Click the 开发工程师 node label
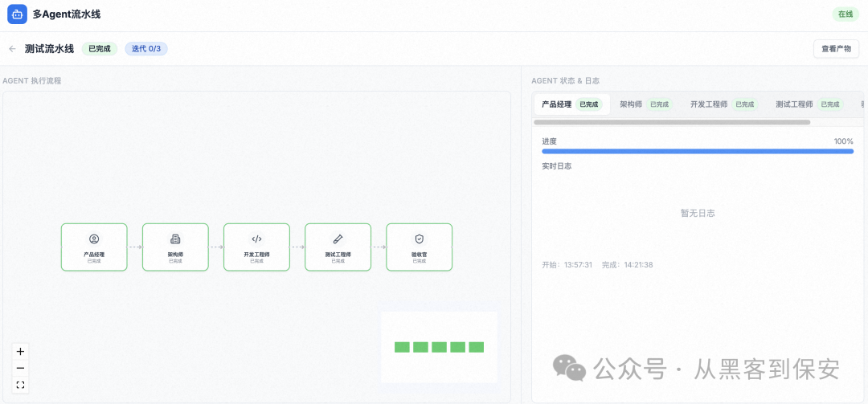Viewport: 868px width, 404px height. point(257,255)
